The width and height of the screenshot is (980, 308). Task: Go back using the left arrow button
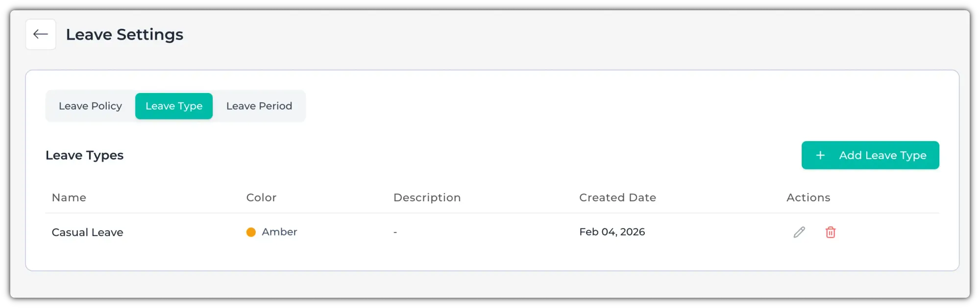tap(41, 34)
